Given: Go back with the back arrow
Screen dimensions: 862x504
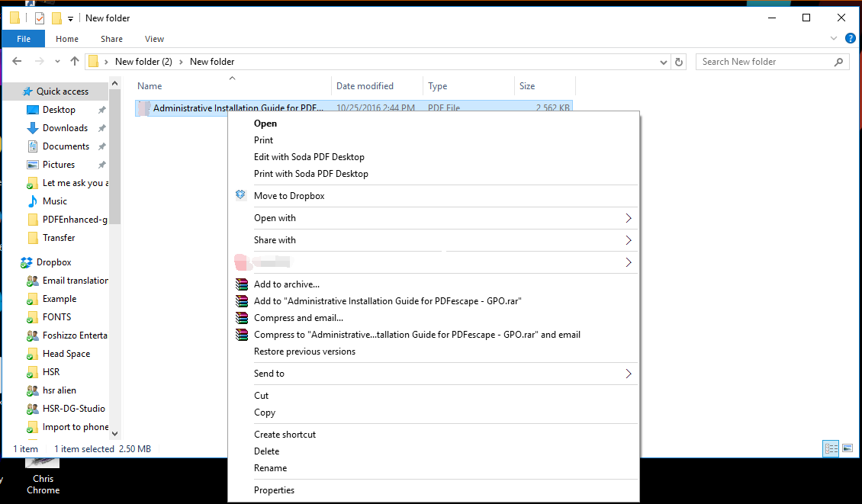Looking at the screenshot, I should coord(17,61).
